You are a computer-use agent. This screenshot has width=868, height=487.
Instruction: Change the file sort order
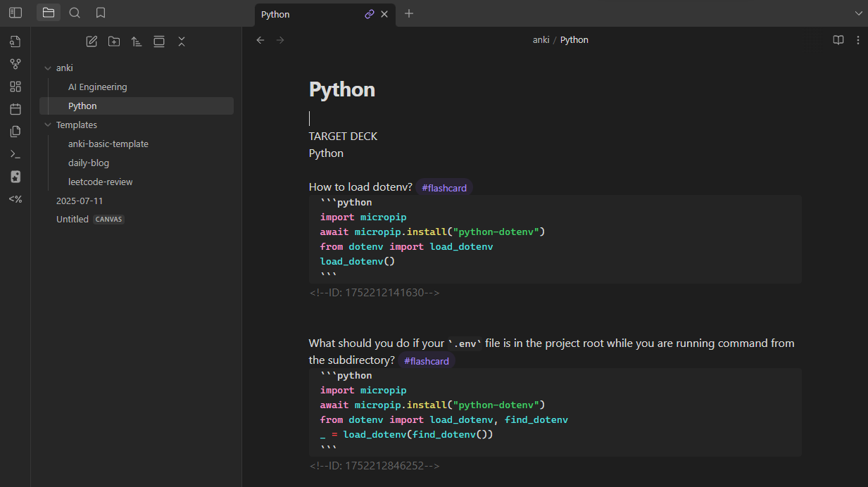pos(137,42)
